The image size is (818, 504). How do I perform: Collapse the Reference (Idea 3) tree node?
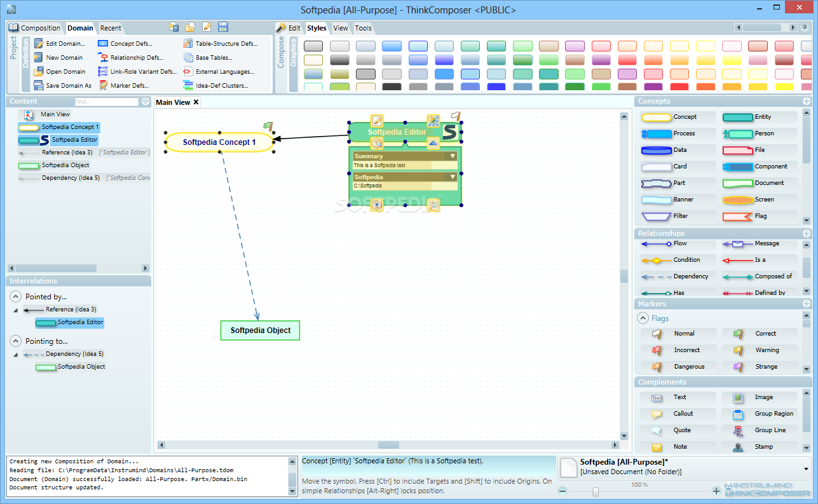click(x=15, y=310)
